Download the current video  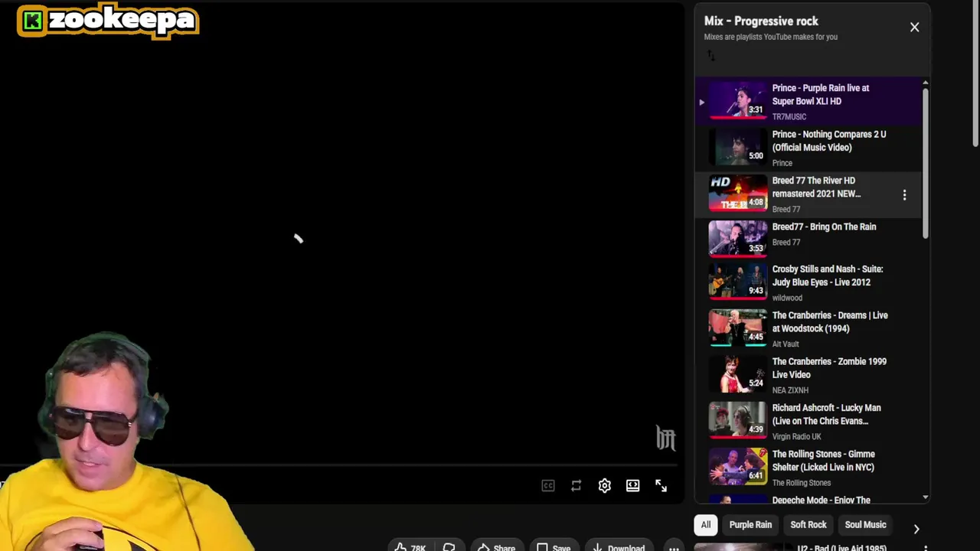click(x=618, y=546)
